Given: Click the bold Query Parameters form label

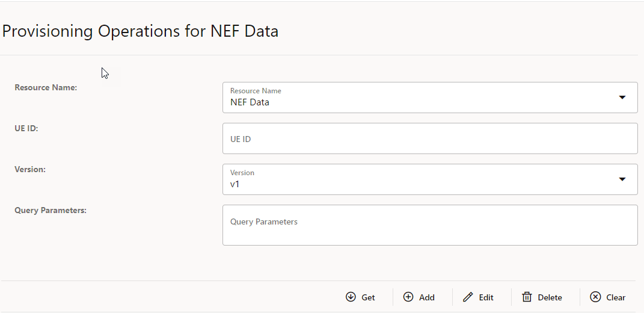Looking at the screenshot, I should pyautogui.click(x=51, y=210).
